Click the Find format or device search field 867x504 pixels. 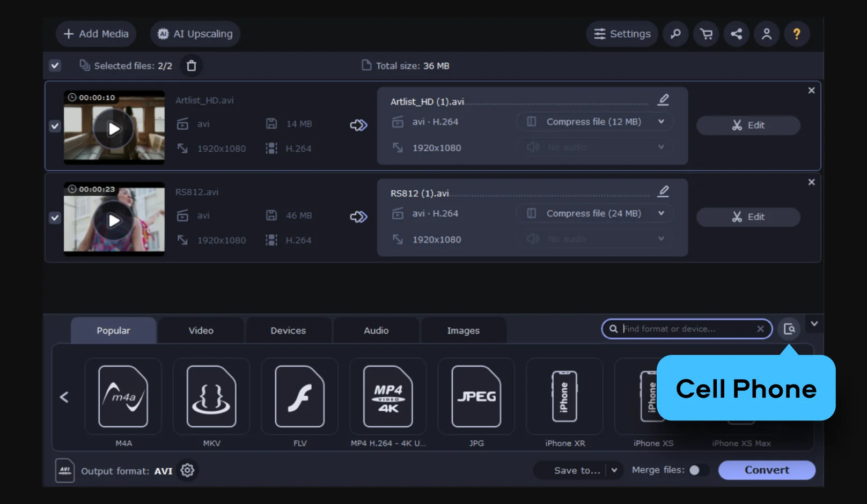(x=687, y=329)
